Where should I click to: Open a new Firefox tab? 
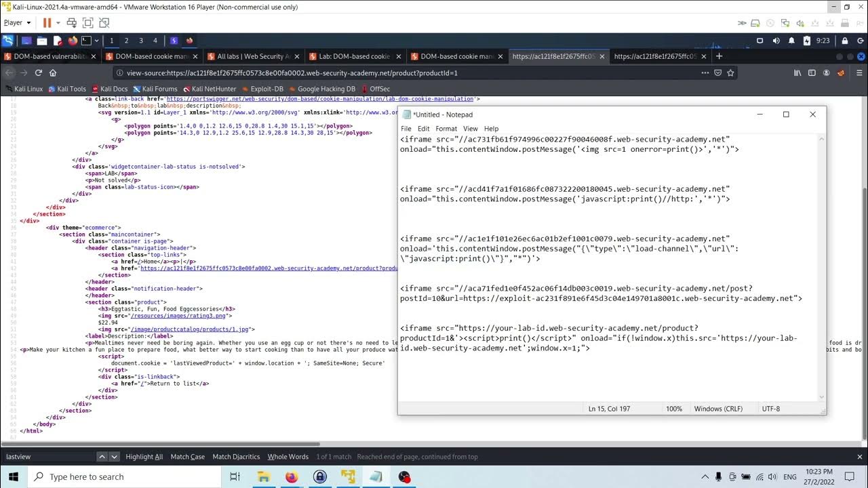point(719,56)
